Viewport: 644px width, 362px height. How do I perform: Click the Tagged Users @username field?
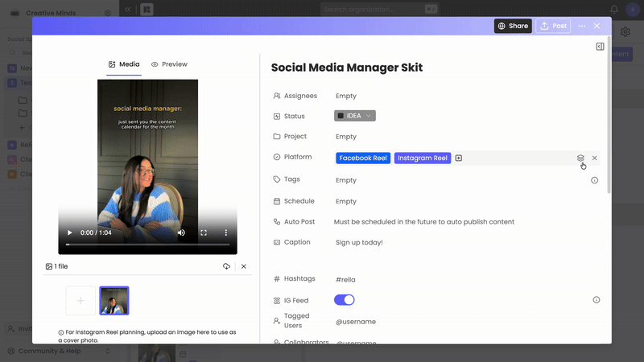356,322
